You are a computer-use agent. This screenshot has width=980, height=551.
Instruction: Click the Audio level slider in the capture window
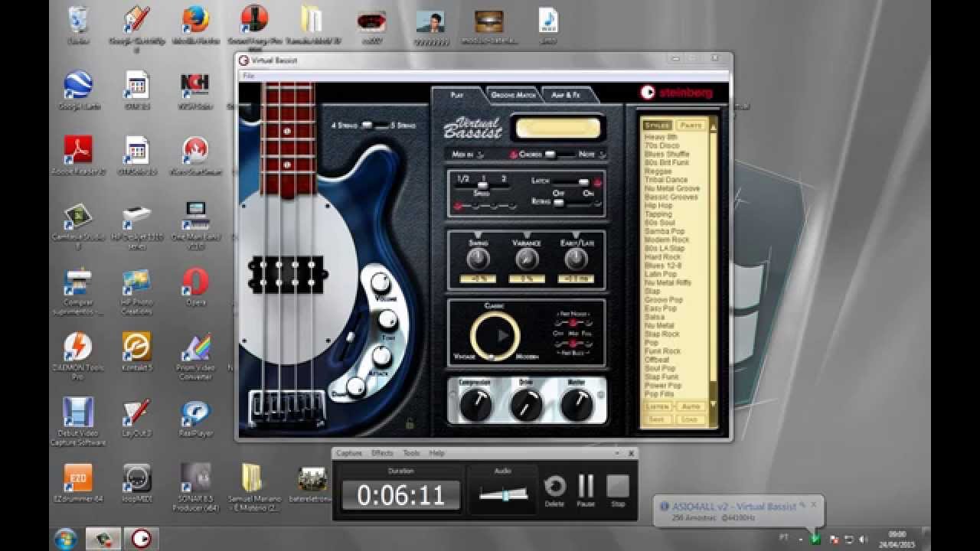[x=504, y=495]
